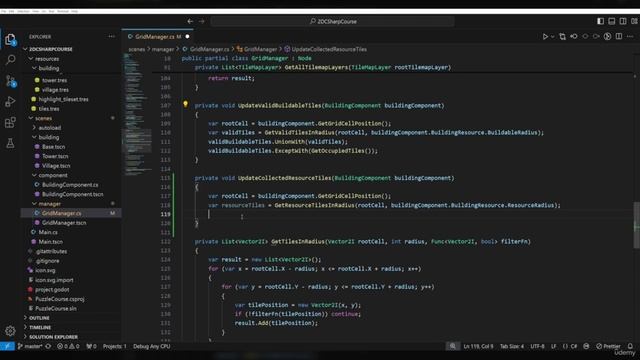Click Ln 119, Col 9 cursor position
The width and height of the screenshot is (640, 360).
[x=478, y=346]
